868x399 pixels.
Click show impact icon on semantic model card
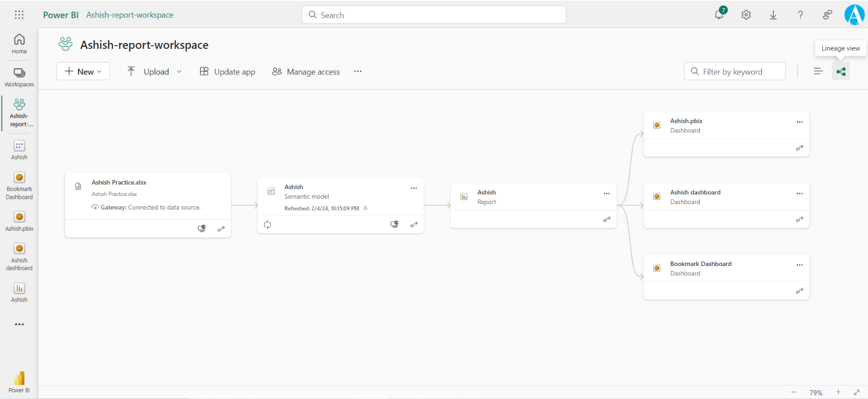[394, 225]
